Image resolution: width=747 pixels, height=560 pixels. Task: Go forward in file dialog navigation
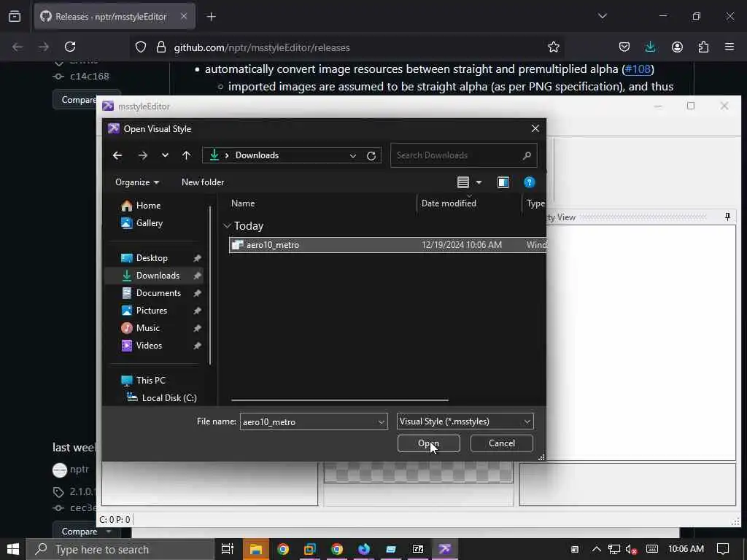click(142, 155)
